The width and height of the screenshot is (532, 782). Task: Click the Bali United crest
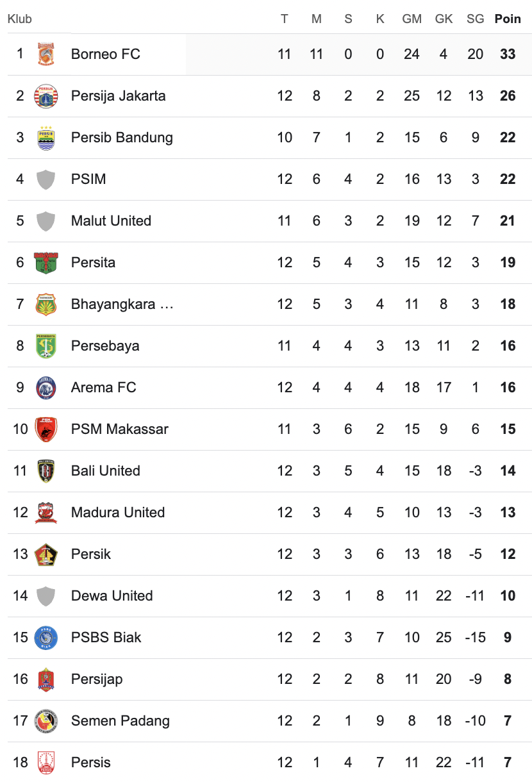pos(46,471)
